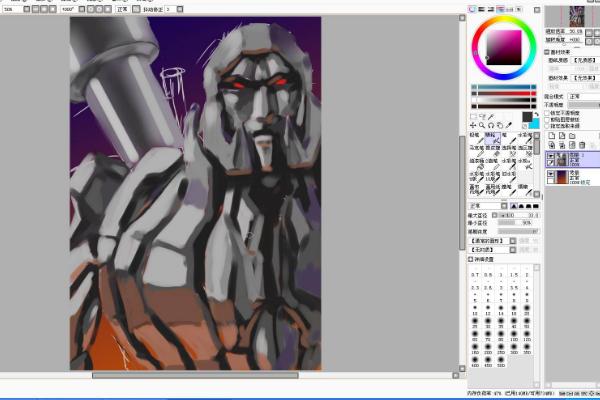The image size is (600, 400).
Task: Adjust the 笔刷浓度 brush density slider
Action: [x=518, y=232]
